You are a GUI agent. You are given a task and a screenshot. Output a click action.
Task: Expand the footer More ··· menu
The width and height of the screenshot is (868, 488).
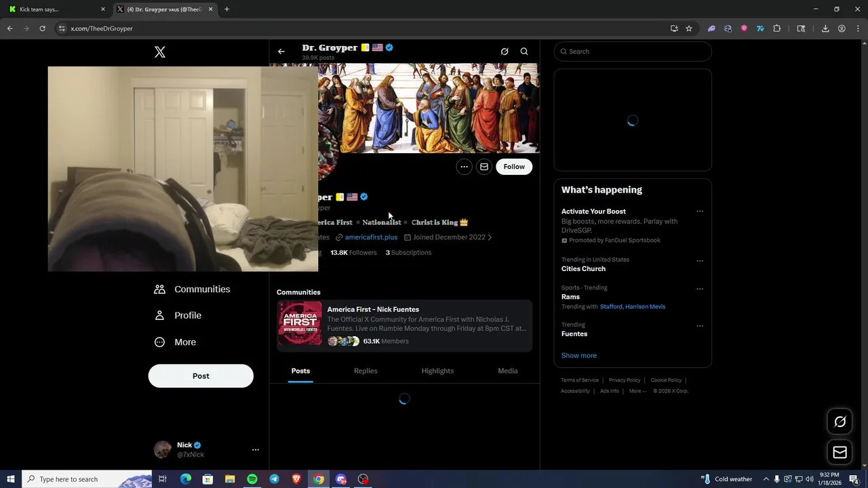637,391
